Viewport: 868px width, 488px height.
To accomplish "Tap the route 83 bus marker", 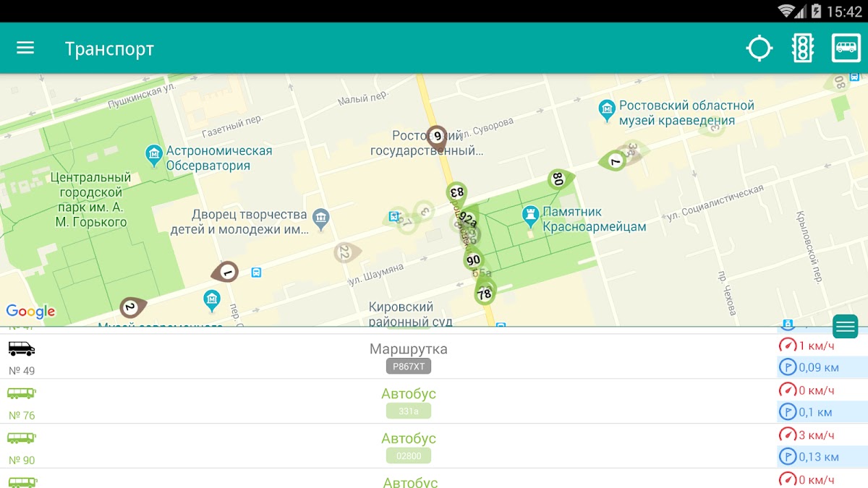I will point(456,193).
